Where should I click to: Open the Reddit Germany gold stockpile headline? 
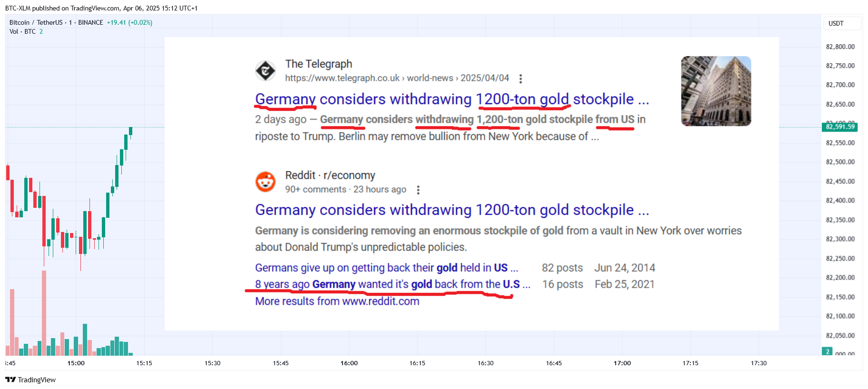coord(452,210)
